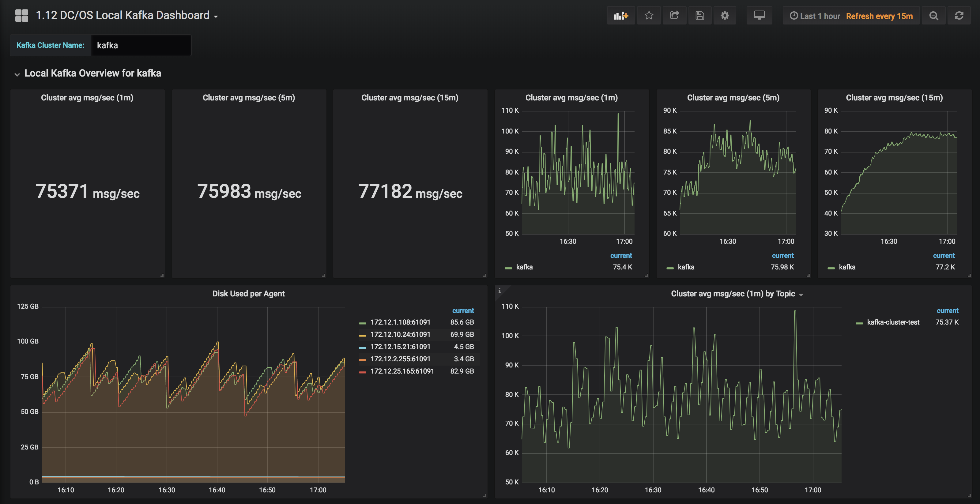Cycle view mode with monitor icon
Screen dimensions: 980x504
pyautogui.click(x=759, y=16)
